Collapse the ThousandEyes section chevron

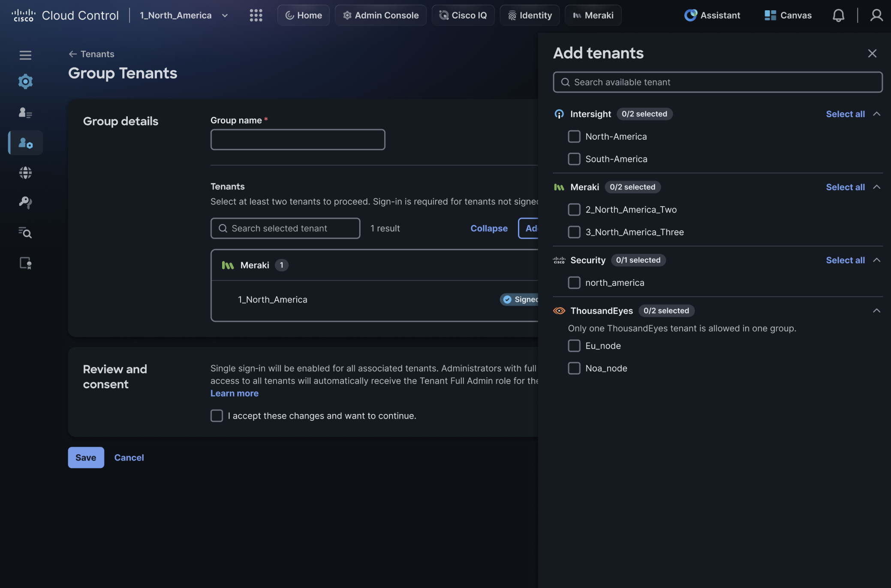[876, 311]
